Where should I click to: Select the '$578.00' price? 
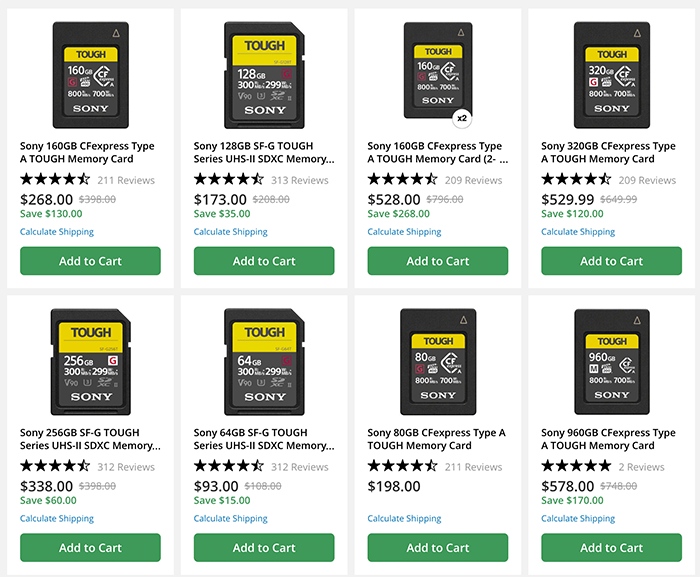567,486
